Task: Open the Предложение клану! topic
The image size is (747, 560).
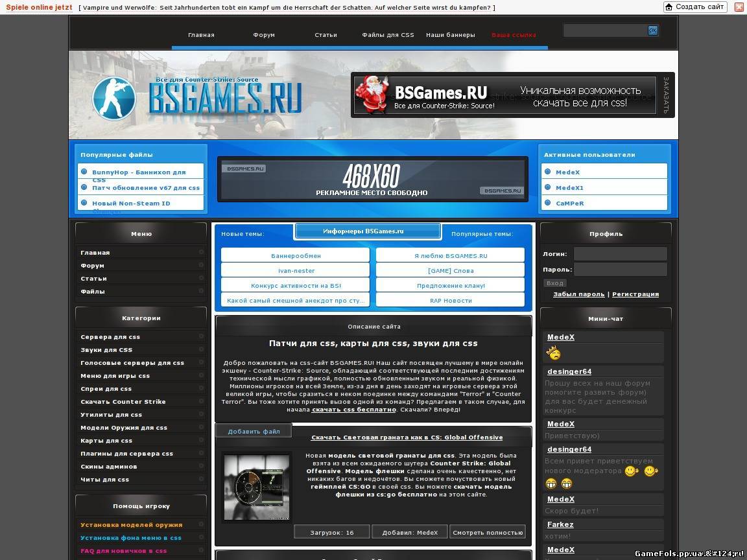Action: pyautogui.click(x=451, y=286)
